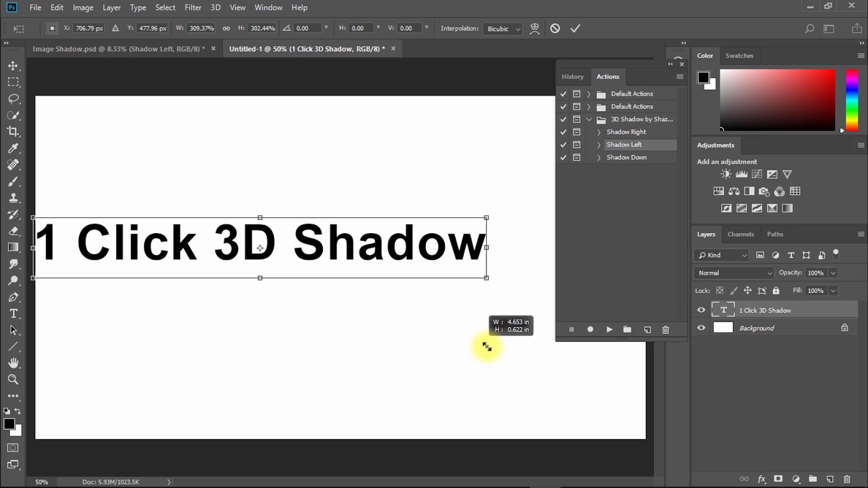Open the Interpolation Bicubic dropdown
This screenshot has height=488, width=868.
(502, 29)
